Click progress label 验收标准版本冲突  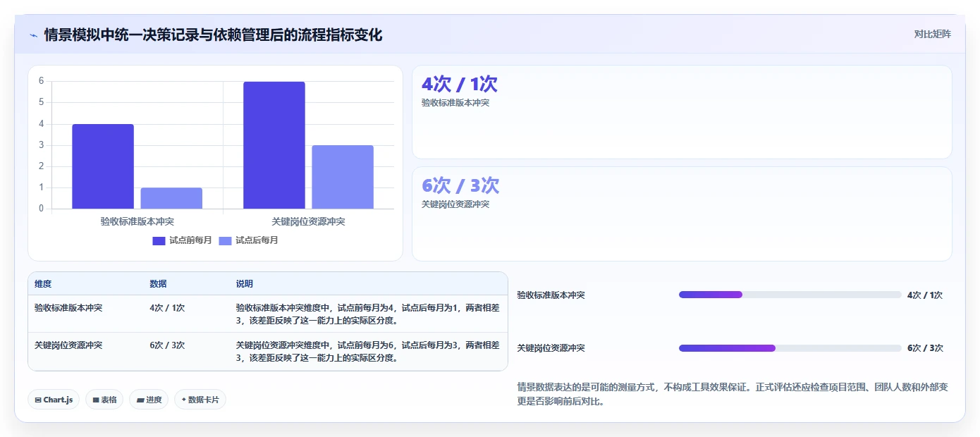point(551,295)
